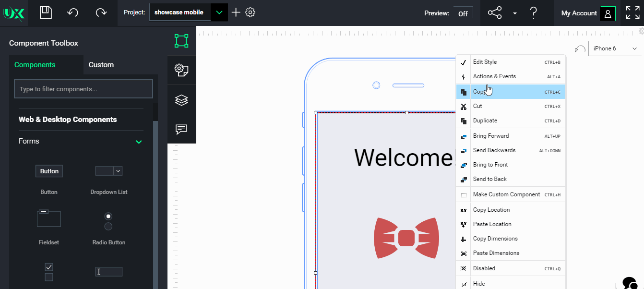Choose Paste Dimensions menu entry
The height and width of the screenshot is (289, 644).
511,253
